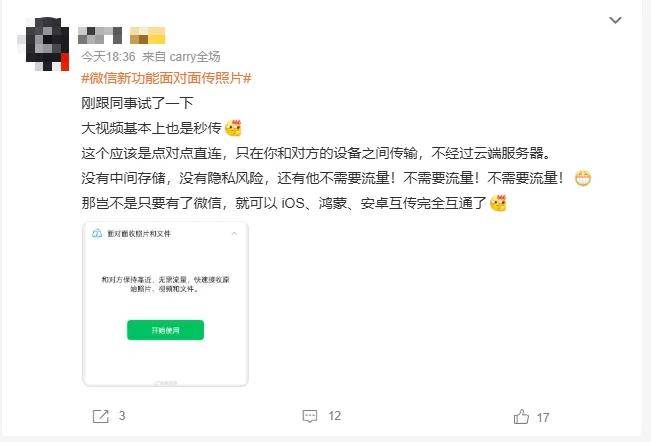The image size is (651, 442).
Task: Open the blurred username link
Action: pos(100,36)
